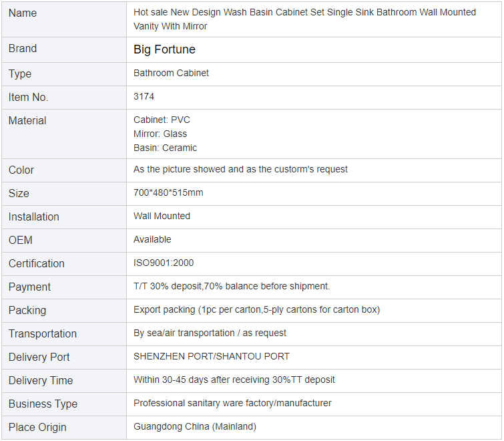The width and height of the screenshot is (504, 441).
Task: Select the Bathroom Cabinet type text
Action: (171, 73)
